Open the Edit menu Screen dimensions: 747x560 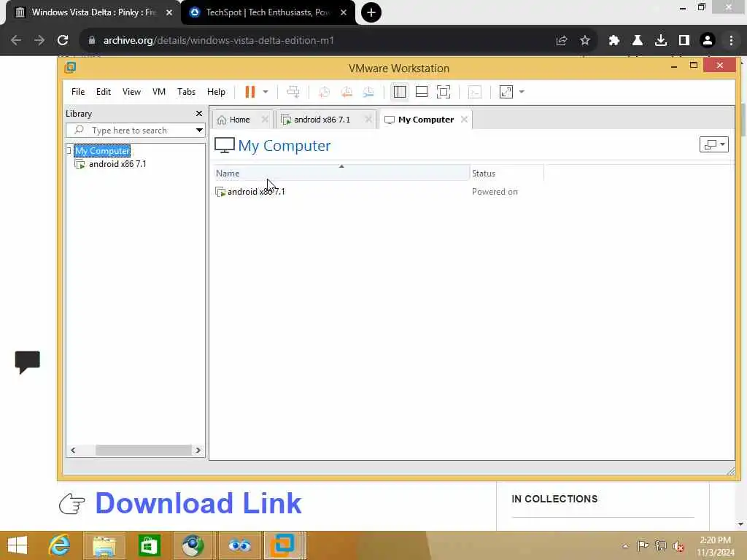click(104, 92)
